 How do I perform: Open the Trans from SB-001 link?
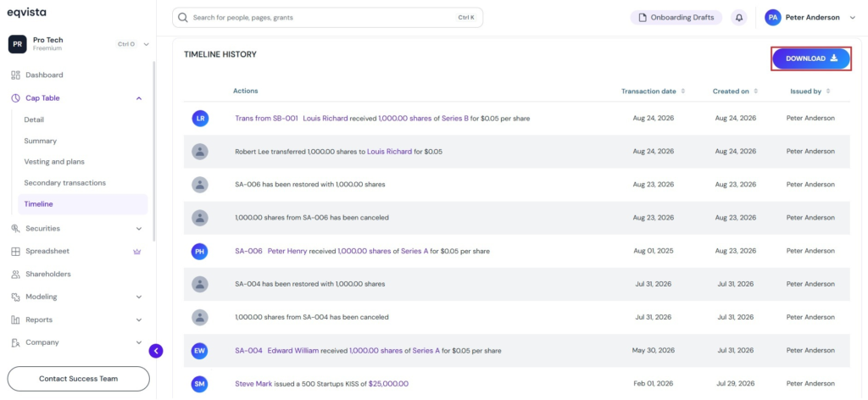pyautogui.click(x=266, y=119)
